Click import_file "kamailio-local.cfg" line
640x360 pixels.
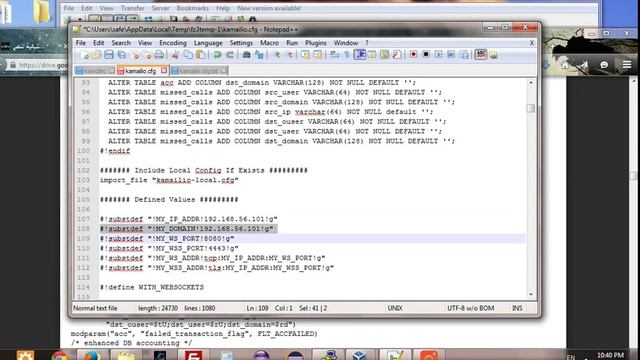click(x=169, y=180)
